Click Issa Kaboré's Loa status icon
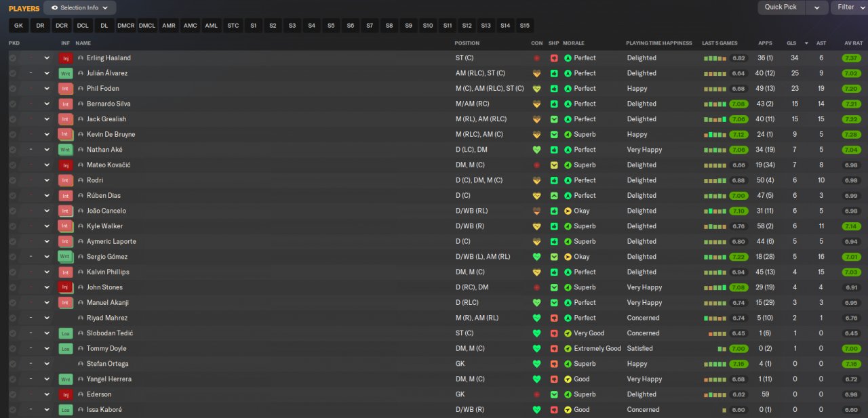 click(x=66, y=410)
